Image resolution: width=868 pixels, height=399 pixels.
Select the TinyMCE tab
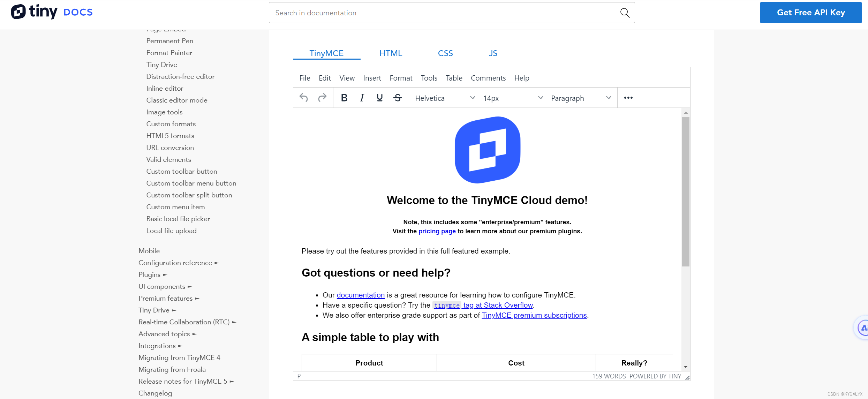pos(326,53)
